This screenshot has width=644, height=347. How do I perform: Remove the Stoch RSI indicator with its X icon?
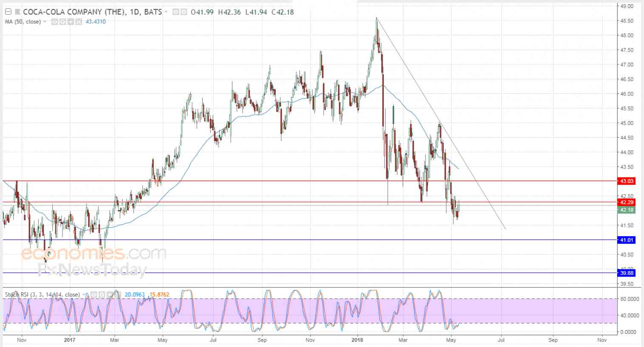(117, 294)
